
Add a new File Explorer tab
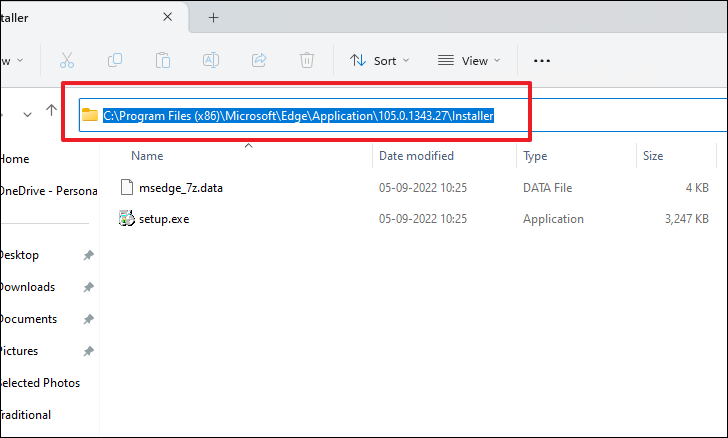213,18
